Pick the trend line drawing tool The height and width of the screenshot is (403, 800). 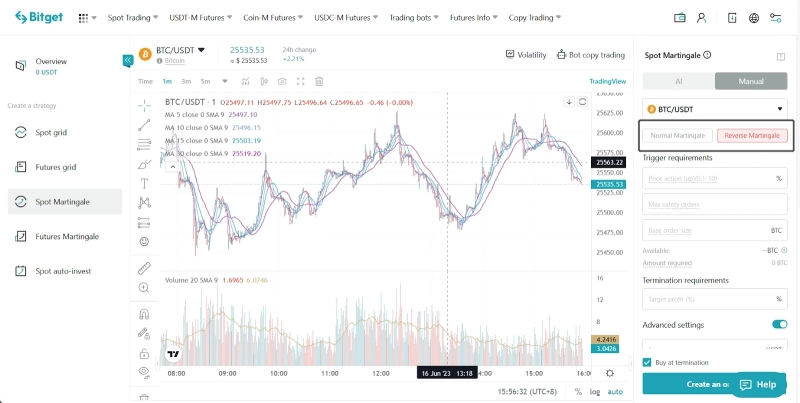[x=144, y=125]
